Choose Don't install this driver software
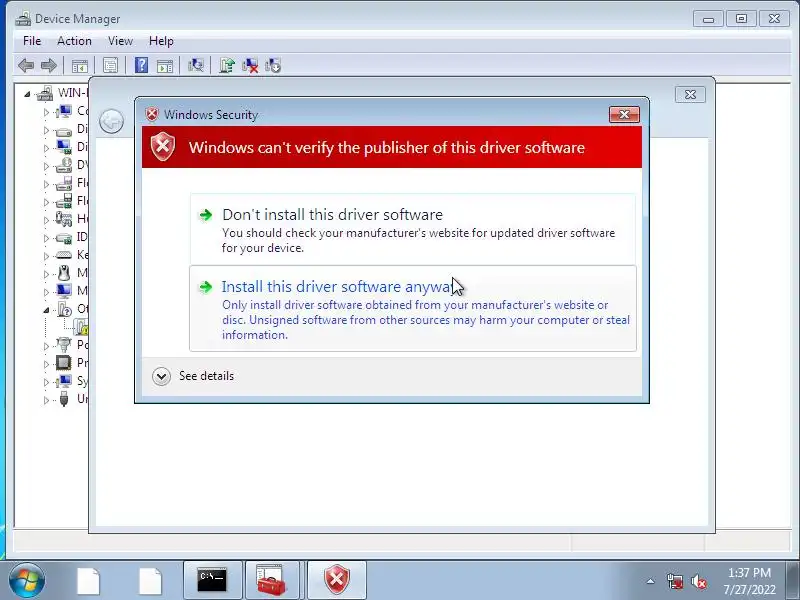 [413, 229]
